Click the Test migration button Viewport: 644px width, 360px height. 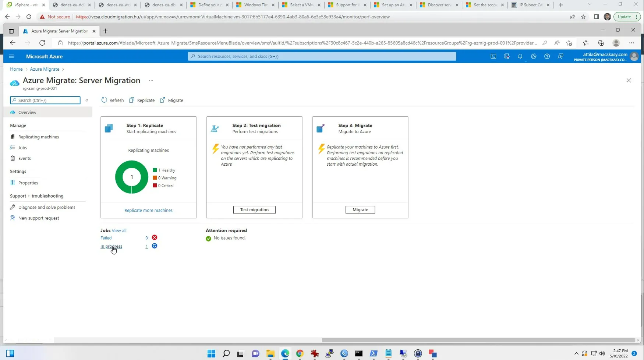coord(254,210)
